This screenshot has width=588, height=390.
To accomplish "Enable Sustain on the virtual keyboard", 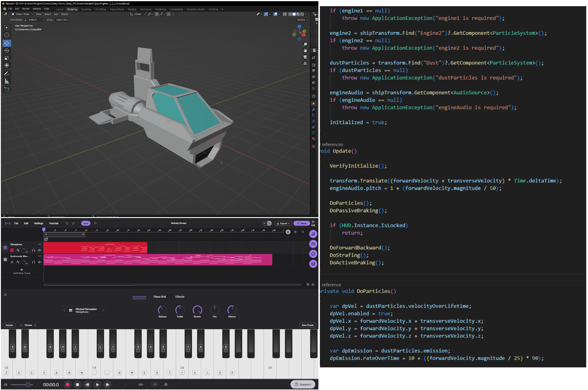I will 9,325.
